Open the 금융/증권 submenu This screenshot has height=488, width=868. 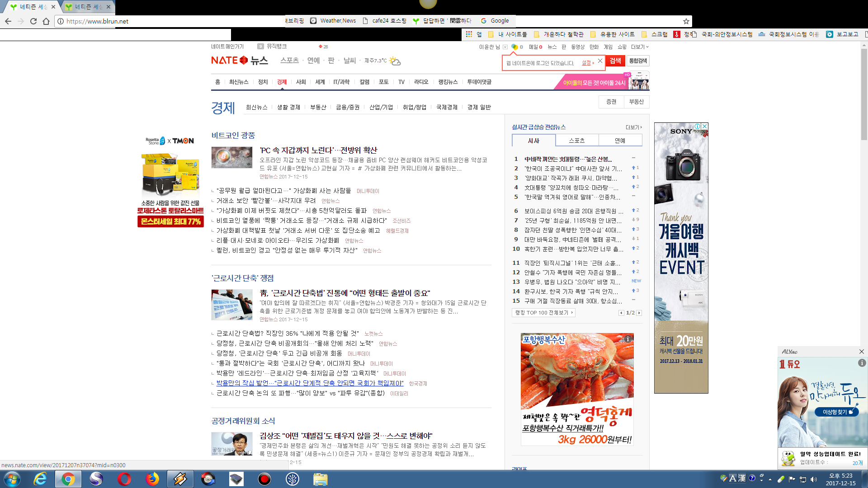348,107
